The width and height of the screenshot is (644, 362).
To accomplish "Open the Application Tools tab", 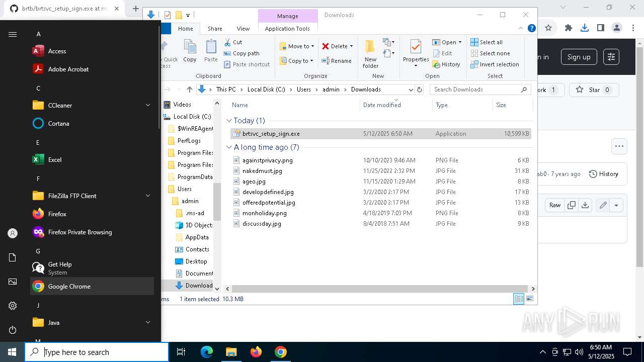I will click(x=287, y=29).
